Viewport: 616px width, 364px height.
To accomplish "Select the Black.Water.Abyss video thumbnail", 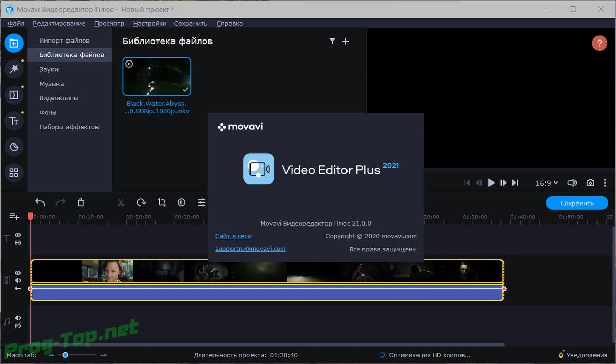I will coord(157,76).
